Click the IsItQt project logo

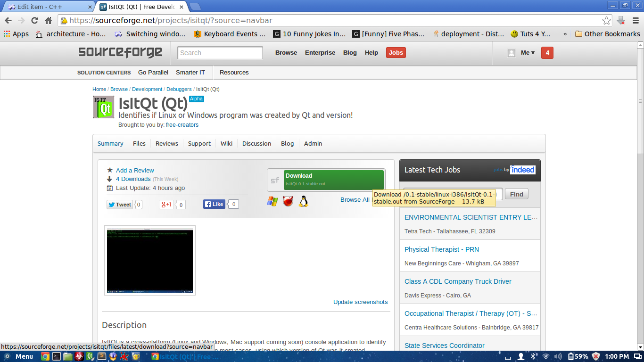[x=104, y=107]
